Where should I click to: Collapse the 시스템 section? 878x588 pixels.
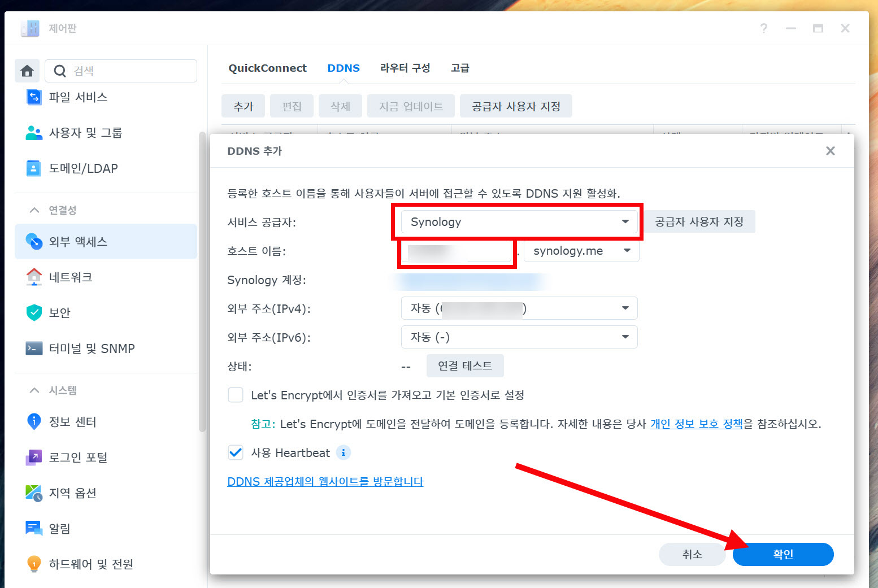[34, 390]
